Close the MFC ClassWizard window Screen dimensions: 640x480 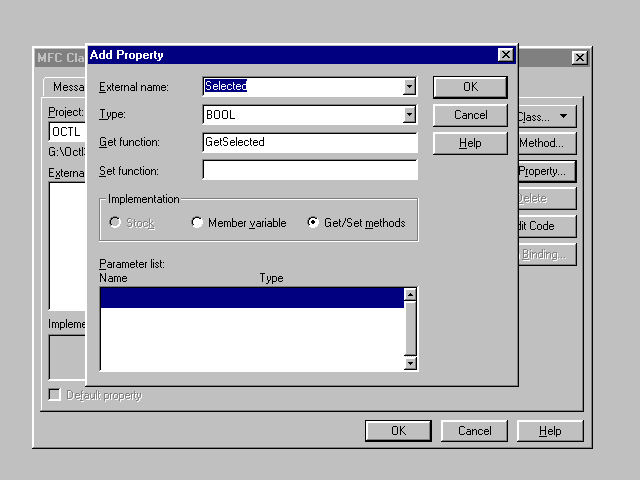tap(579, 58)
